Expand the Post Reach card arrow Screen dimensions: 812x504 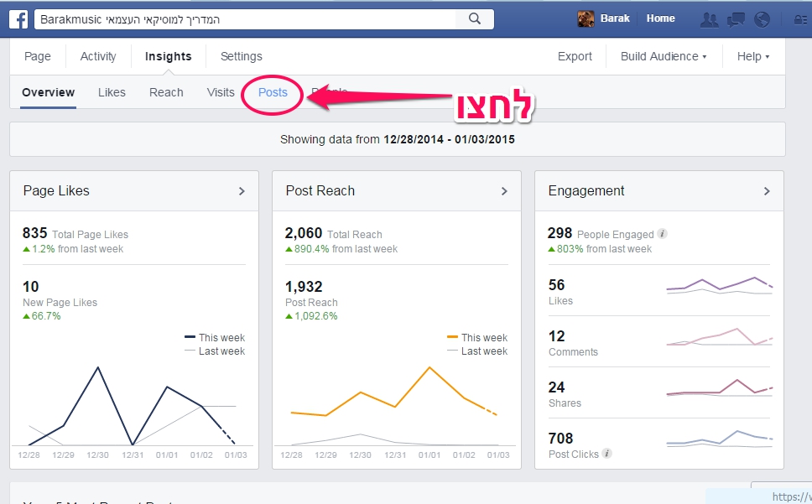pyautogui.click(x=504, y=191)
